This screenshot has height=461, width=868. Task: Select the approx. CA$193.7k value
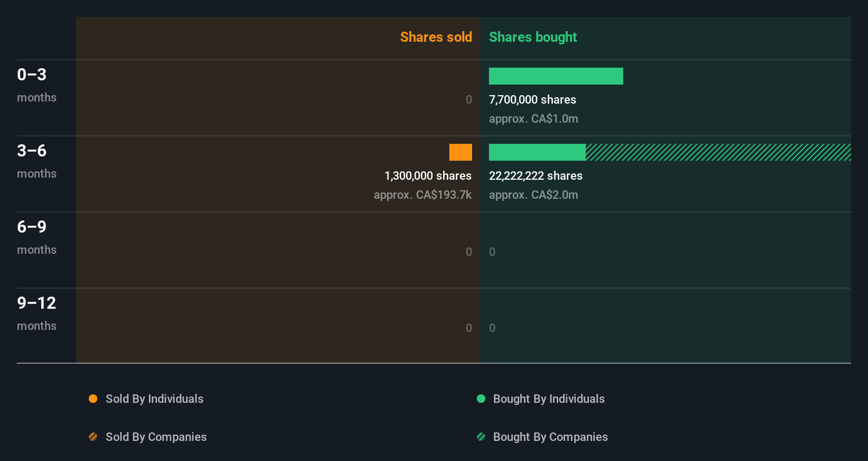(x=423, y=195)
